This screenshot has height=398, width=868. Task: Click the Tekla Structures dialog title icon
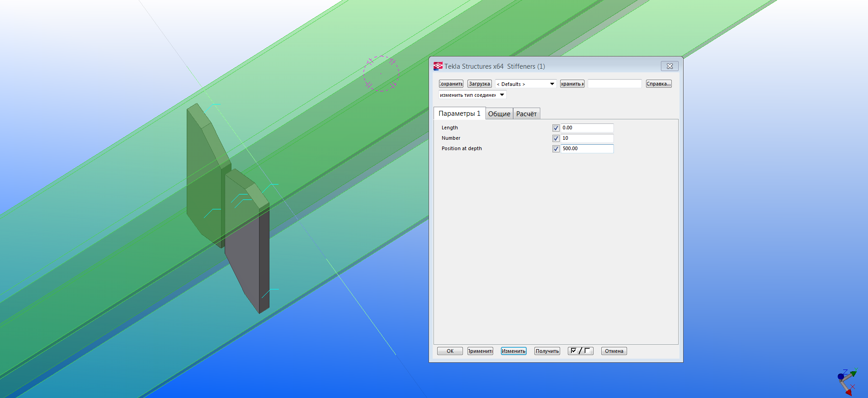438,66
